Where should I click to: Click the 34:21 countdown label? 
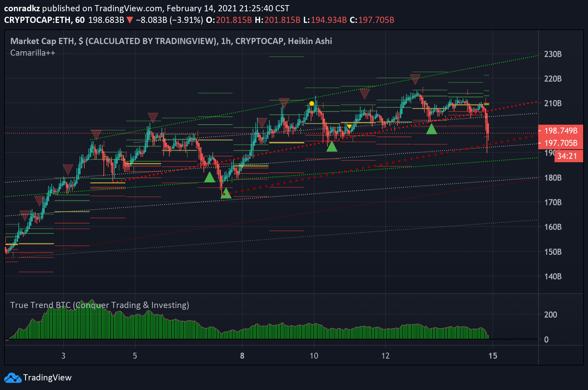click(569, 156)
